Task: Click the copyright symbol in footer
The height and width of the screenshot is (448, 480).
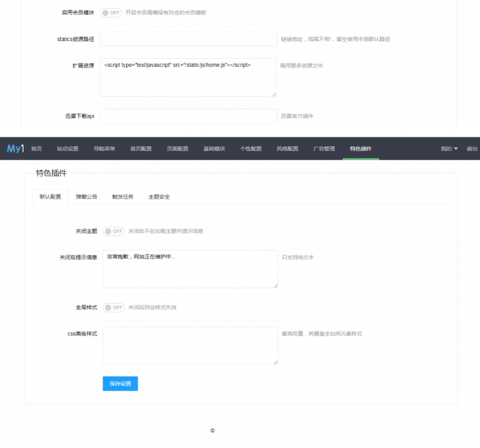Action: pyautogui.click(x=212, y=430)
